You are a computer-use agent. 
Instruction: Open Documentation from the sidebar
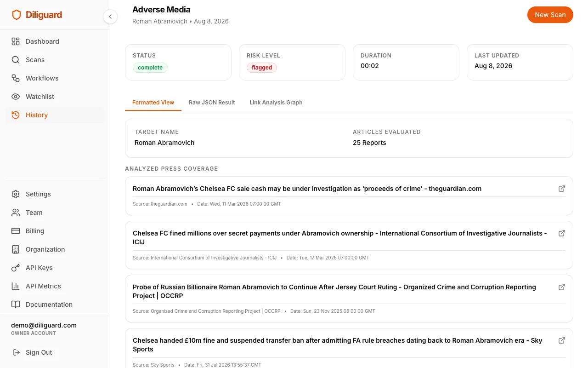[x=55, y=305]
